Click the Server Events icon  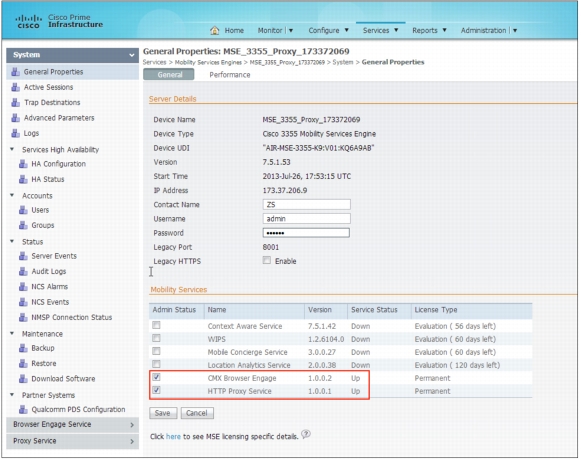pyautogui.click(x=23, y=256)
